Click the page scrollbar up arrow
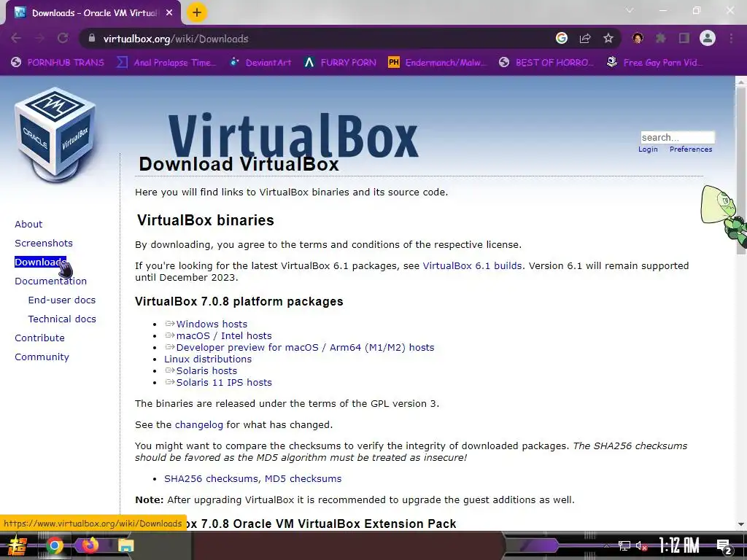The height and width of the screenshot is (560, 747). [x=741, y=81]
